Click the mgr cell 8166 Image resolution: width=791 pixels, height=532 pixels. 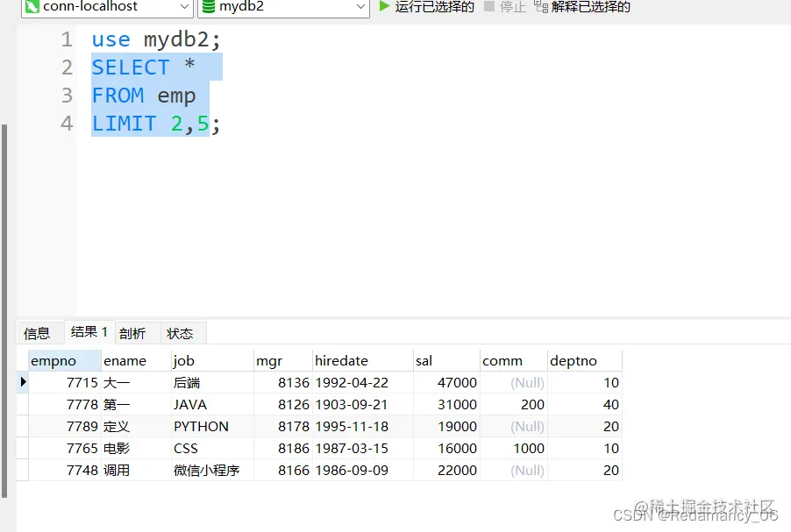(x=283, y=470)
